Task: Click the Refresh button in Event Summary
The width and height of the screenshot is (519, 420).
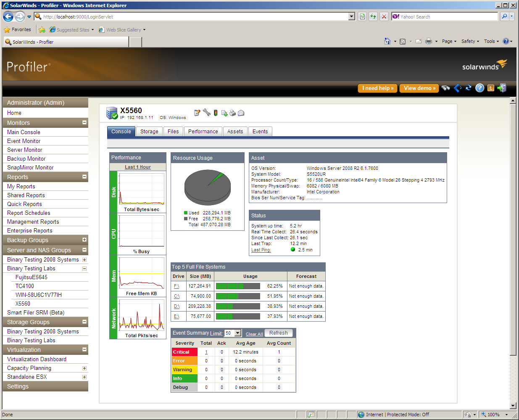Action: [x=279, y=333]
